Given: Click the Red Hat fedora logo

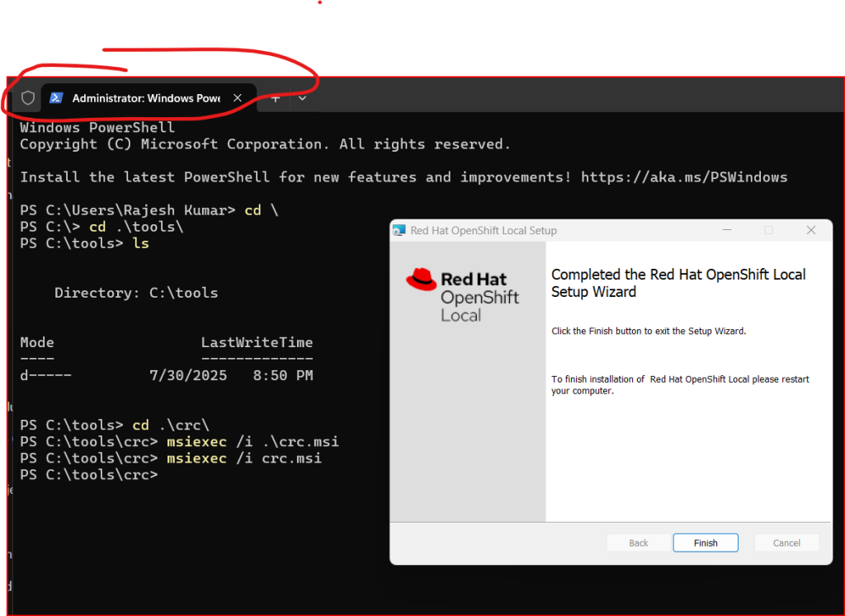Looking at the screenshot, I should pyautogui.click(x=421, y=280).
